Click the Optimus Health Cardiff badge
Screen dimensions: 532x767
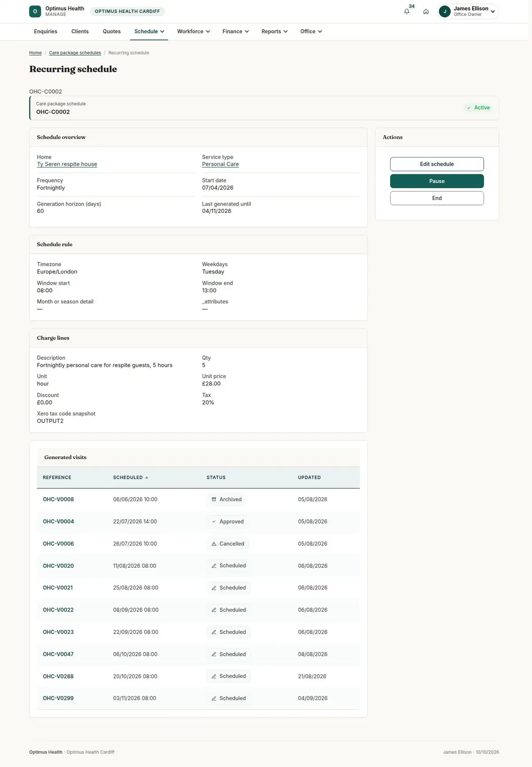(x=127, y=12)
